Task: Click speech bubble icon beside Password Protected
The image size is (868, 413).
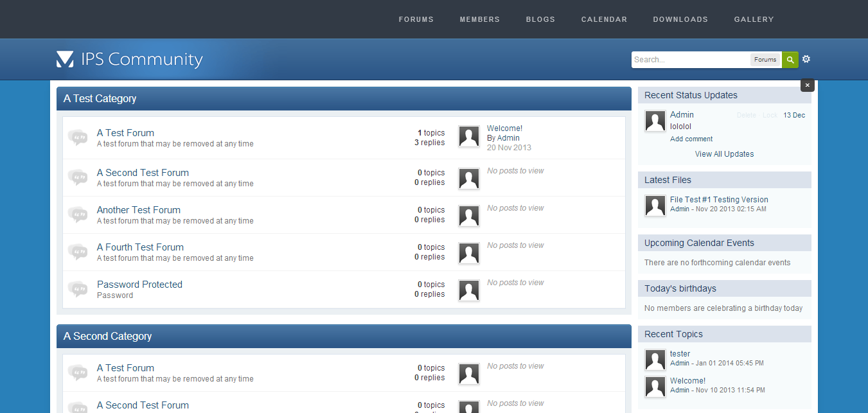Action: pyautogui.click(x=78, y=289)
